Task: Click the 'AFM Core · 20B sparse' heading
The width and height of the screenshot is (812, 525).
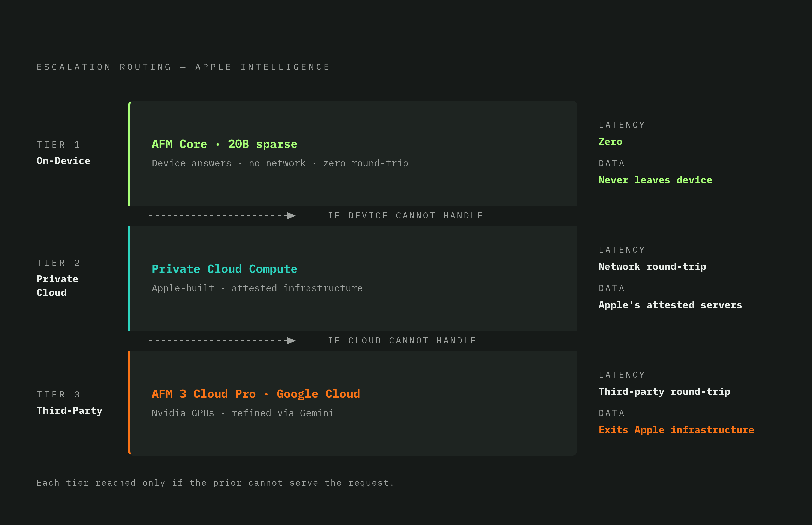Action: [x=224, y=144]
